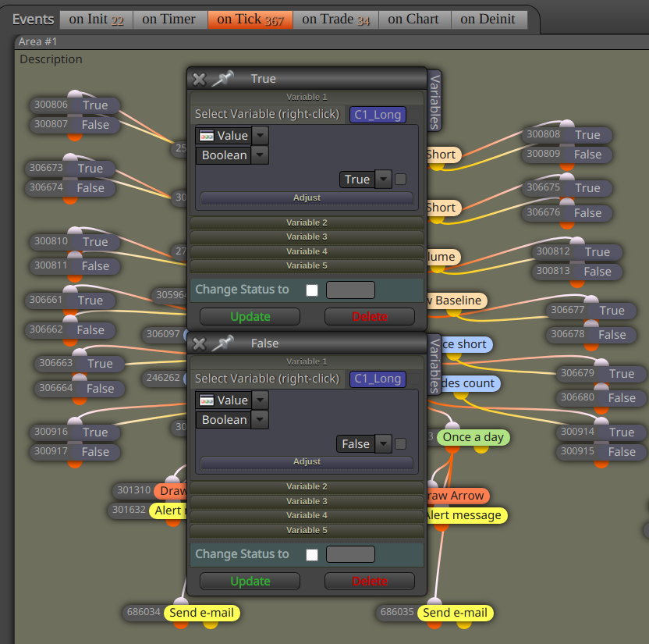
Task: Select the Send e-mail block 686035
Action: tap(455, 613)
